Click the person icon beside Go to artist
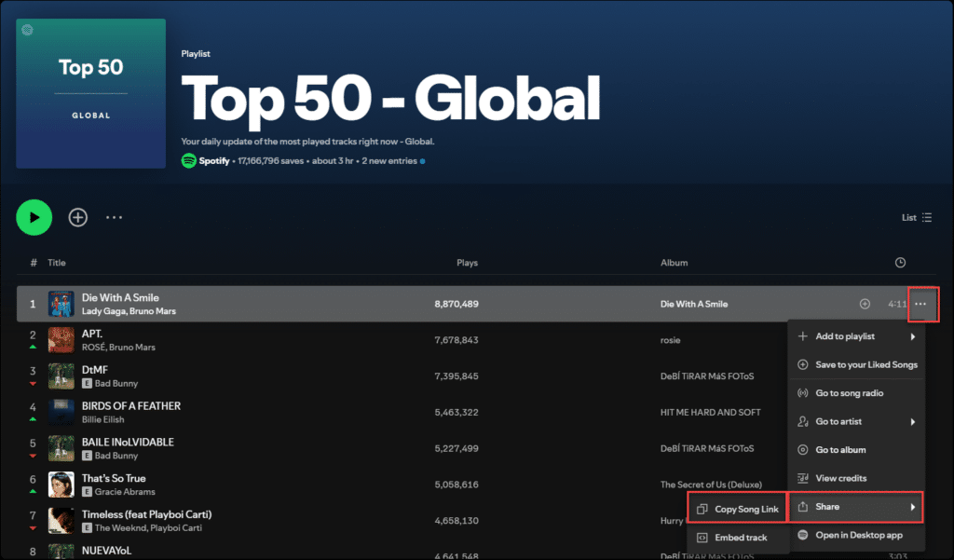The height and width of the screenshot is (560, 954). (803, 421)
